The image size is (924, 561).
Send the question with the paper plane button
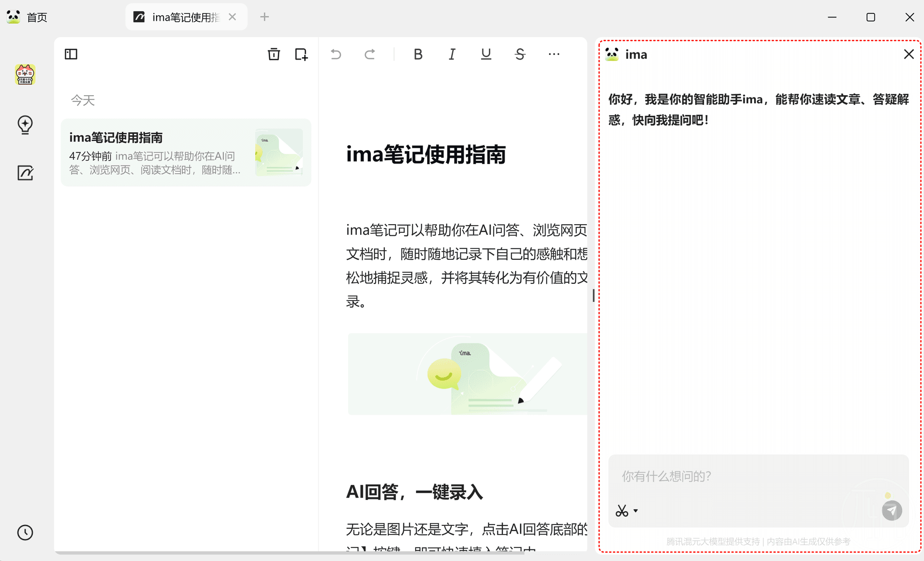pos(892,510)
